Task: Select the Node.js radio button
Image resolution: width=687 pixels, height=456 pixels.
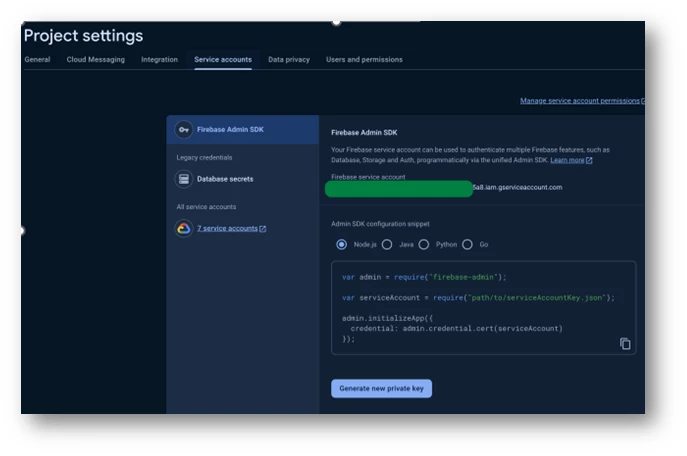Action: click(x=341, y=244)
